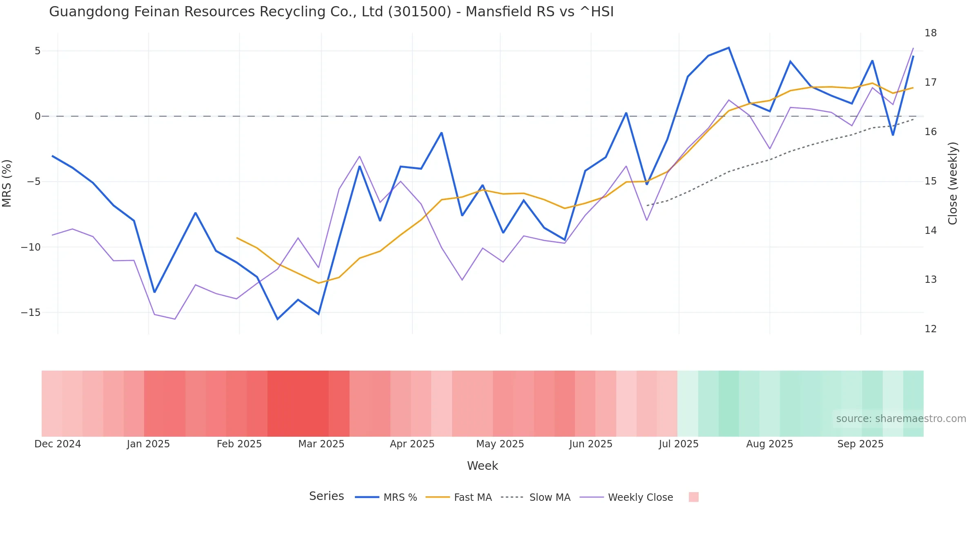Click the first green heatmap cell at Jul 2025
The height and width of the screenshot is (551, 980).
coord(688,403)
